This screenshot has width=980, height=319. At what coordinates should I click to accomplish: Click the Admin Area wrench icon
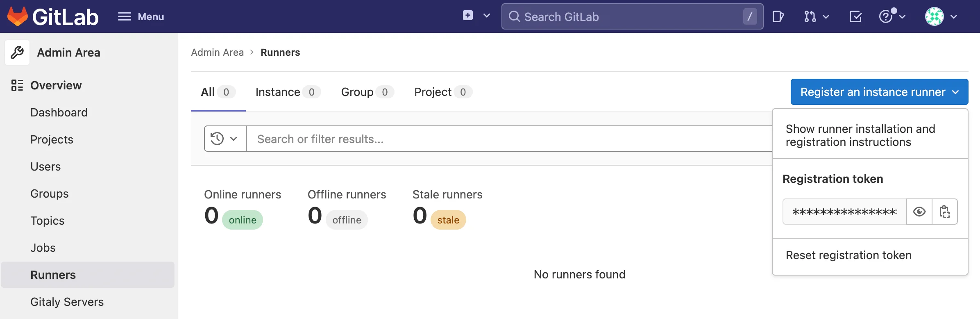(x=17, y=52)
